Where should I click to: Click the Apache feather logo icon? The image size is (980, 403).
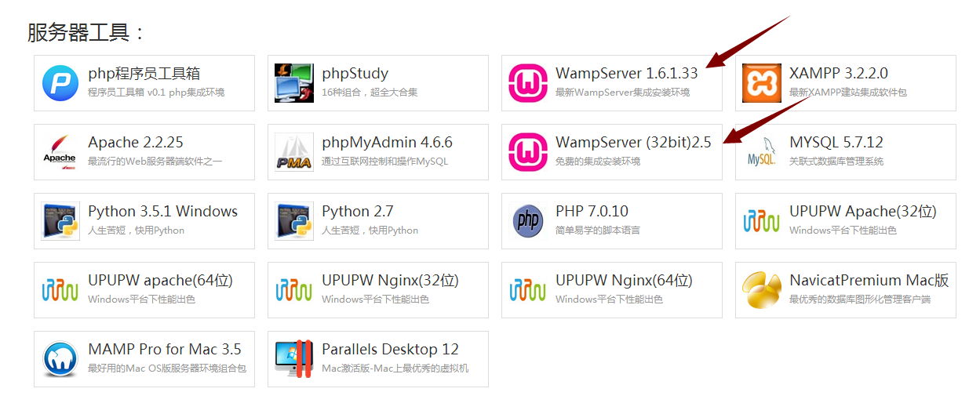pos(60,151)
